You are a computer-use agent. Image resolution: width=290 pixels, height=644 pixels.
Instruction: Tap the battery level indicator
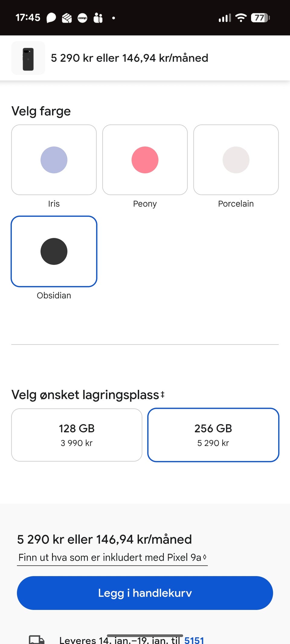pos(260,18)
